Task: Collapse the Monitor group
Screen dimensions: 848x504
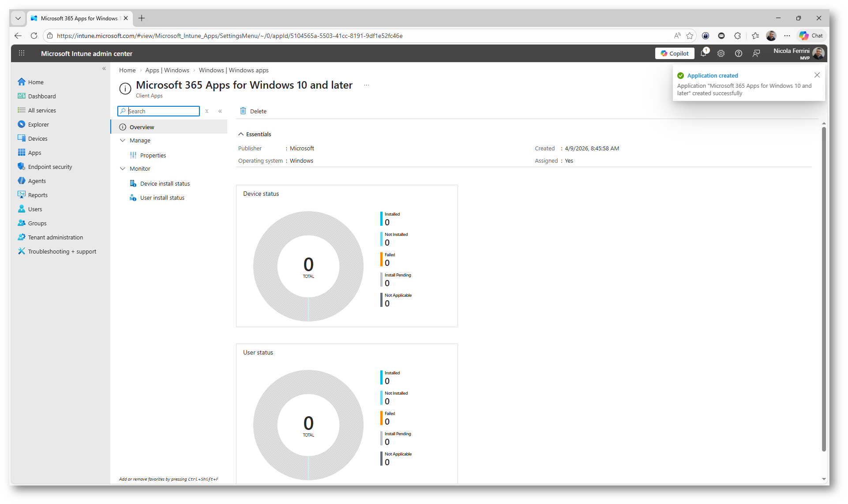Action: (123, 168)
